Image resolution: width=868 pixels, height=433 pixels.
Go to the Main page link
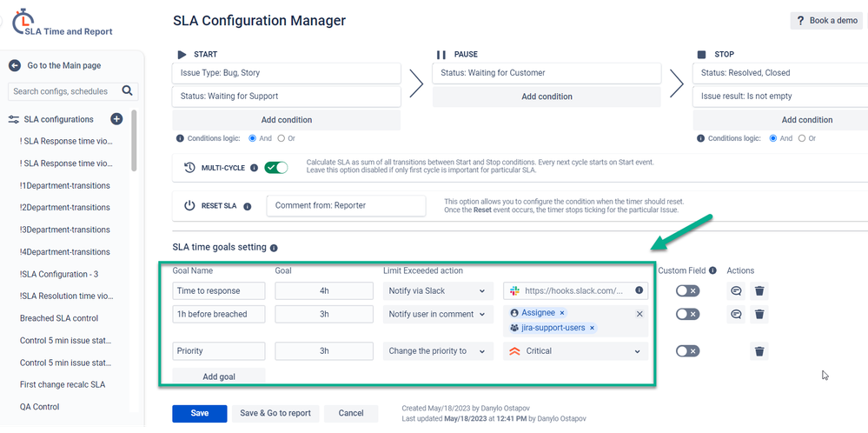tap(64, 65)
